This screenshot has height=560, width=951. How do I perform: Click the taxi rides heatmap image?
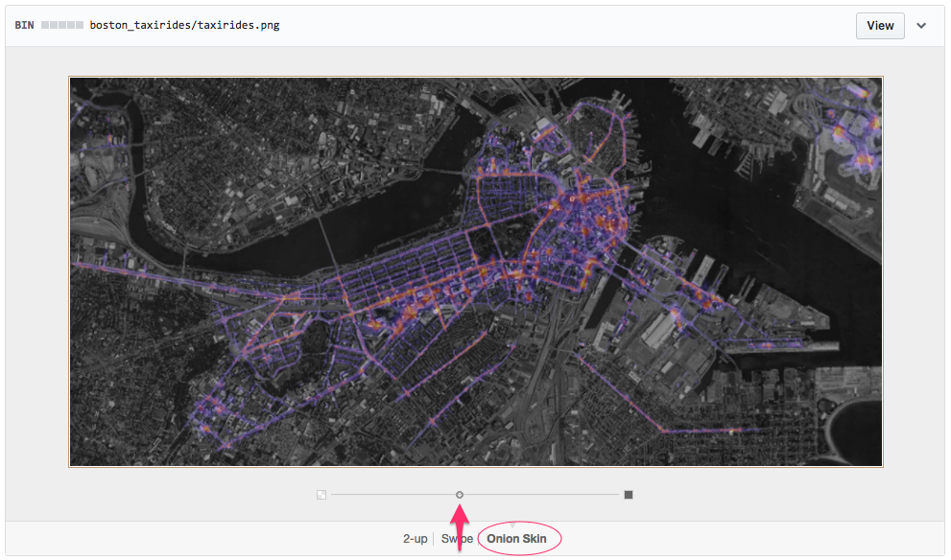point(476,271)
